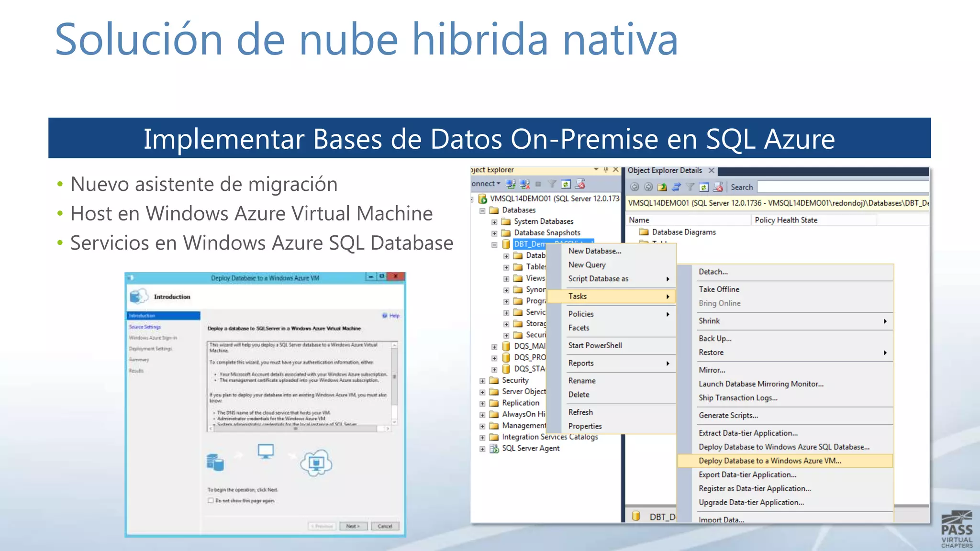Click Connect Object Explorer icon in Object Explorer toolbar
The width and height of the screenshot is (980, 551).
point(511,184)
